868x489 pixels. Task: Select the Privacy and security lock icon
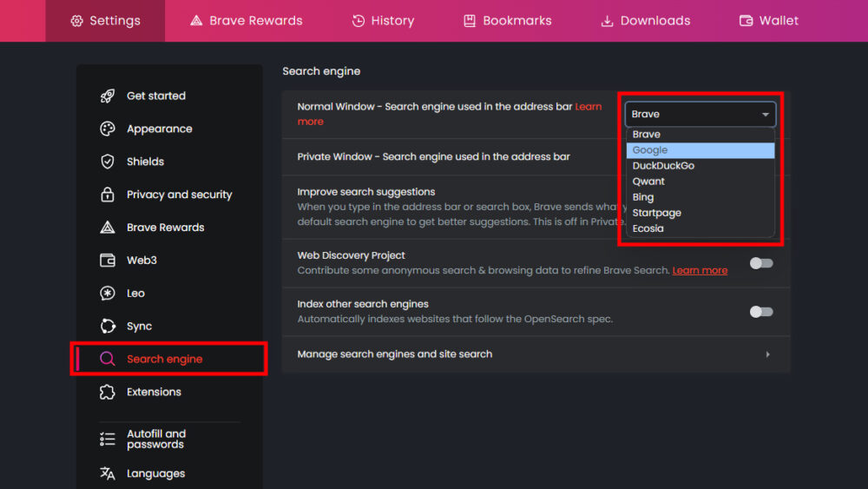(x=108, y=195)
